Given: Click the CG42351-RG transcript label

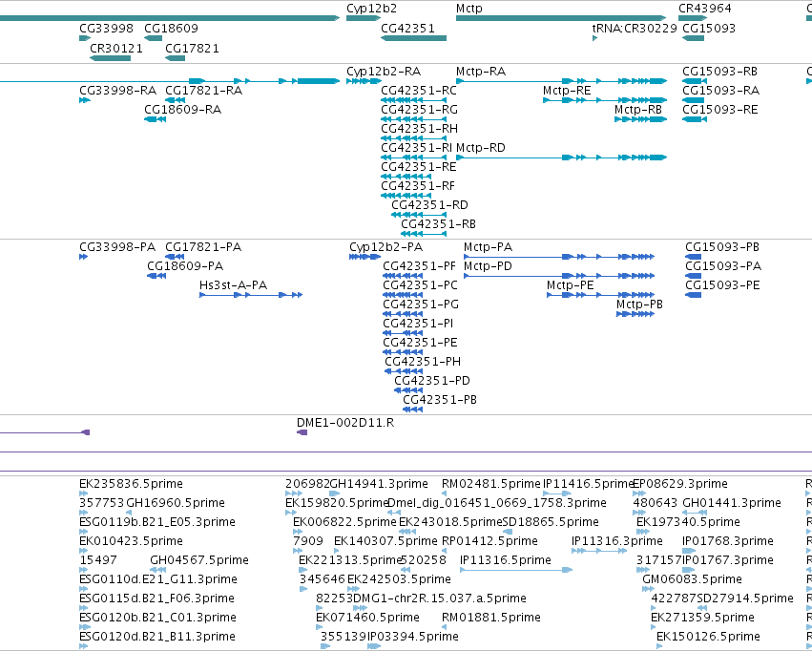Looking at the screenshot, I should 420,109.
